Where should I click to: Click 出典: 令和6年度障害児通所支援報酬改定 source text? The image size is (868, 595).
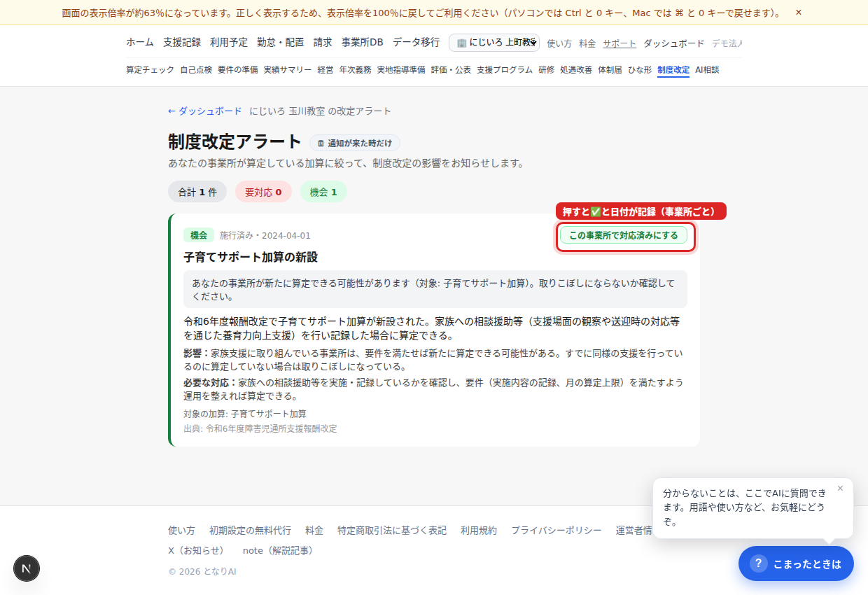tap(260, 428)
